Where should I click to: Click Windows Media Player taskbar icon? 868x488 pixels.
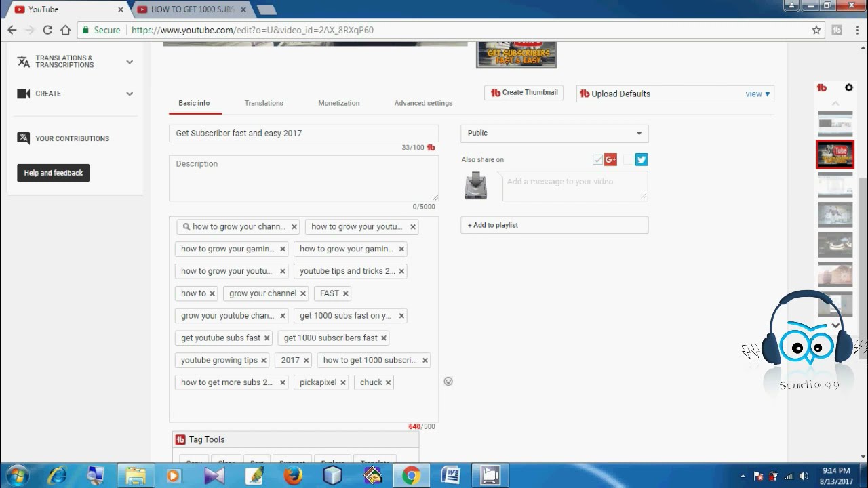tap(174, 476)
